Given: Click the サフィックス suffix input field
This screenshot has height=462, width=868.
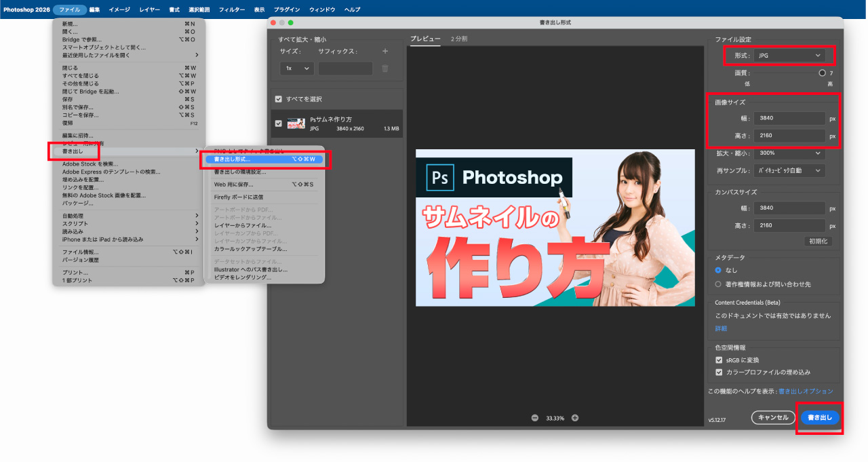Looking at the screenshot, I should (345, 69).
